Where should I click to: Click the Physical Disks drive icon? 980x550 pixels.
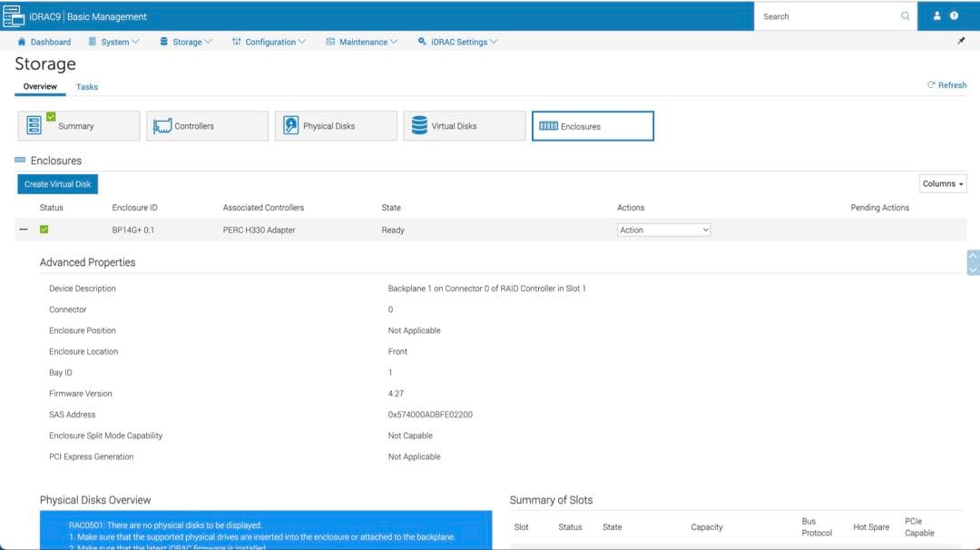290,125
